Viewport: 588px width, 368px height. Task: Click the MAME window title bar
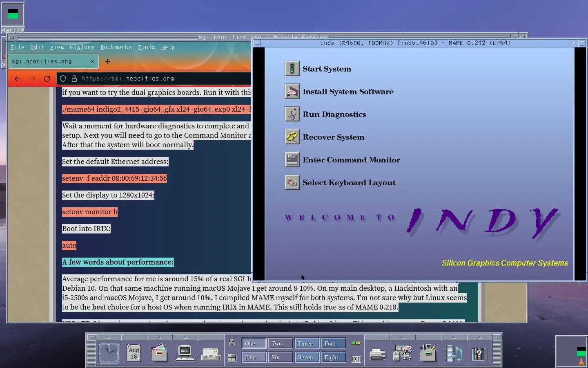[416, 43]
